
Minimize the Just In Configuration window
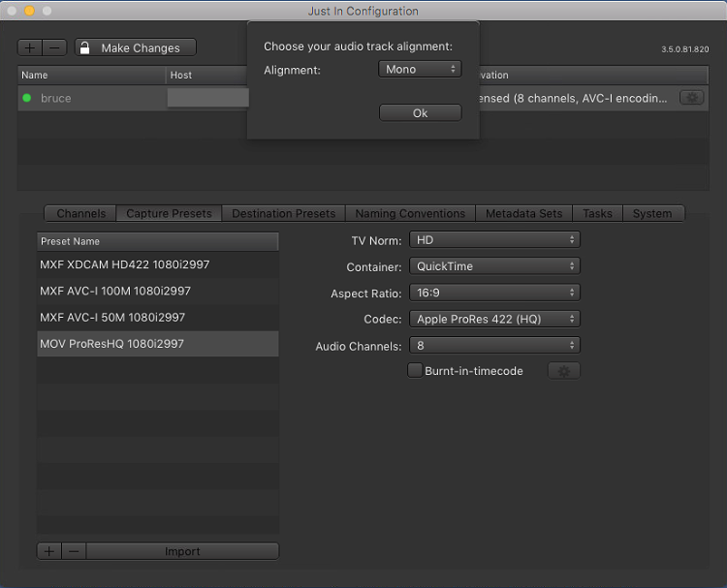29,11
